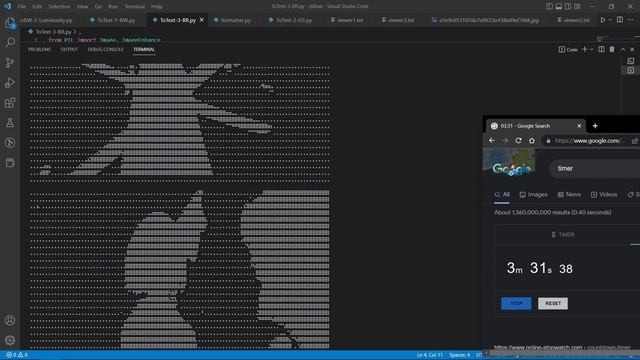The height and width of the screenshot is (360, 640).
Task: Select the TIMER tab in Google widget
Action: [563, 235]
